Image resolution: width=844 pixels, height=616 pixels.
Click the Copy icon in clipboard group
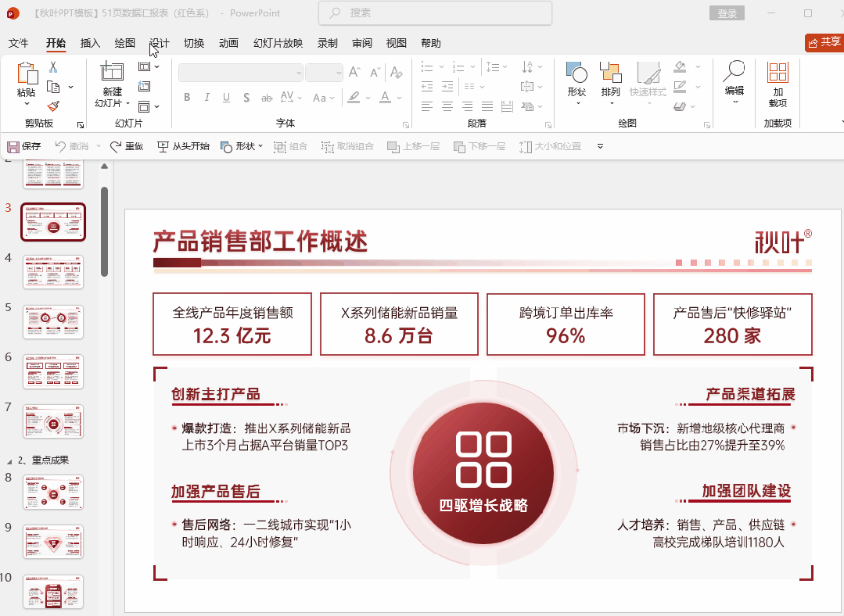(x=53, y=87)
